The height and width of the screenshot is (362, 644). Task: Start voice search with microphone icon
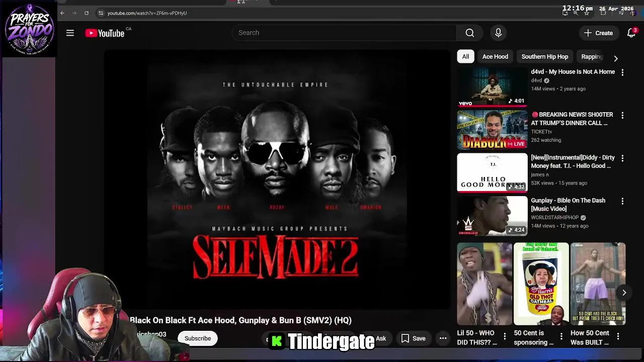click(498, 33)
